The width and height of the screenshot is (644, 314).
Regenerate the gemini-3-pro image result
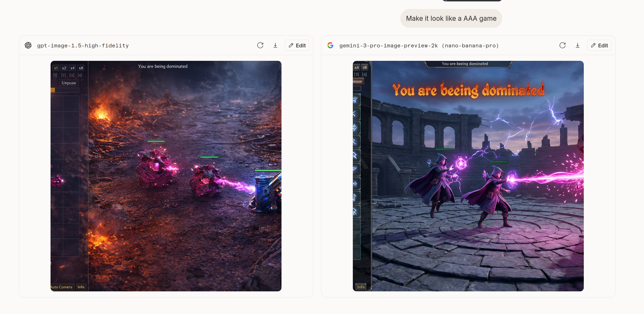562,45
